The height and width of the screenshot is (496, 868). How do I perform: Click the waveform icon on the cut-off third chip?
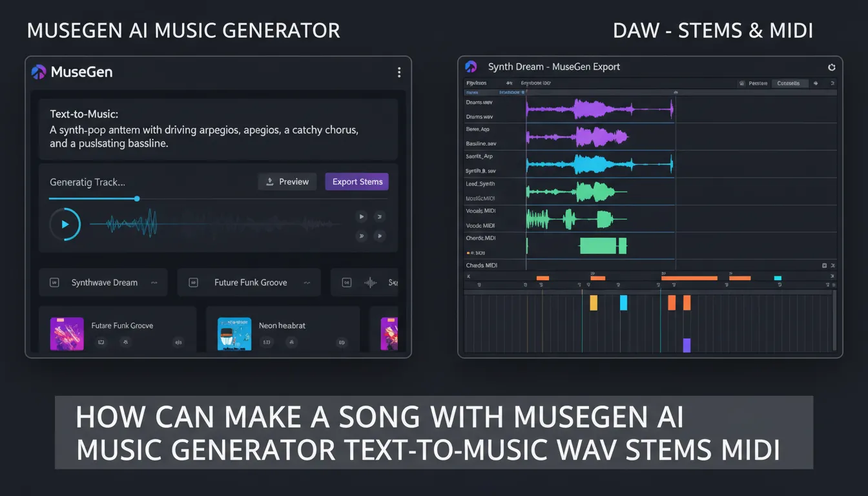(370, 282)
